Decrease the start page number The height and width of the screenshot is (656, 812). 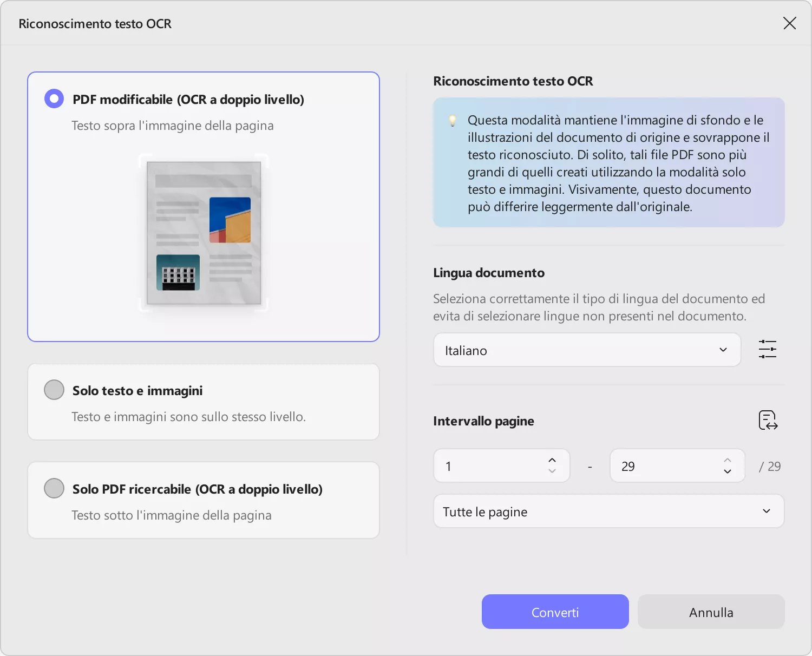[552, 471]
